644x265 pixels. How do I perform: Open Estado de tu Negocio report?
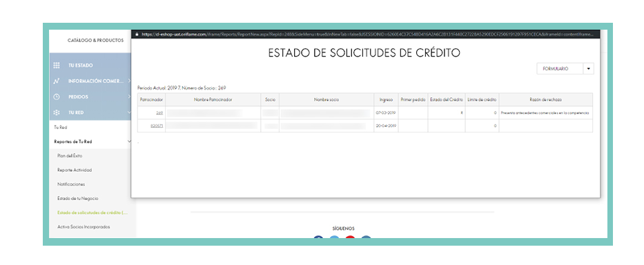pos(77,199)
